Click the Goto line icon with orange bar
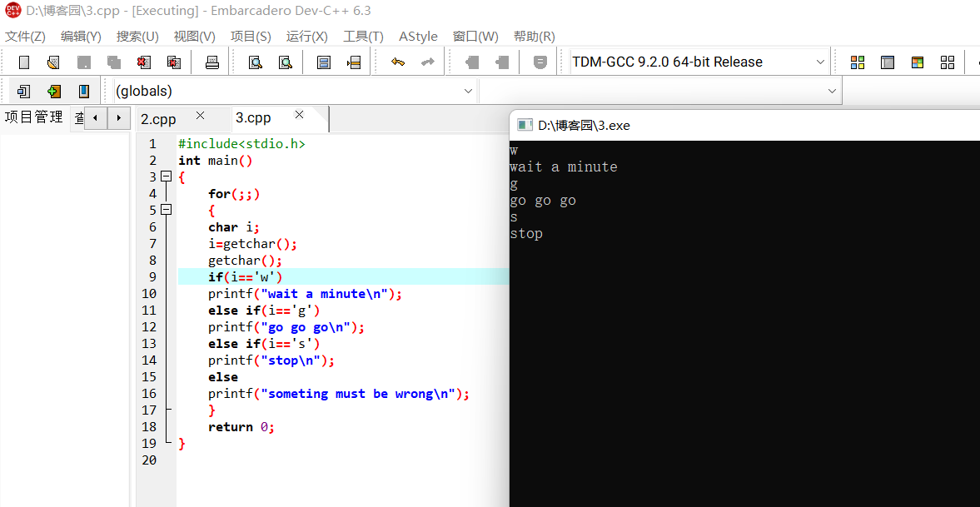The width and height of the screenshot is (980, 507). click(x=354, y=62)
